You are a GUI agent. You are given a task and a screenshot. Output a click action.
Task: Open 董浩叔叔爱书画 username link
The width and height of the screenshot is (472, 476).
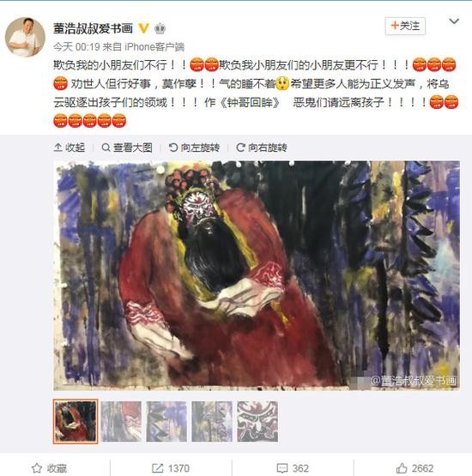tap(93, 28)
